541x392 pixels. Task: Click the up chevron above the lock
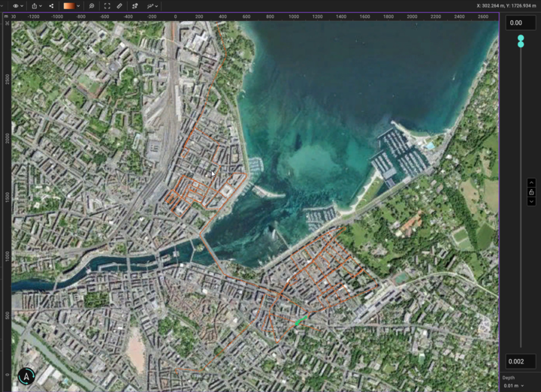point(531,182)
